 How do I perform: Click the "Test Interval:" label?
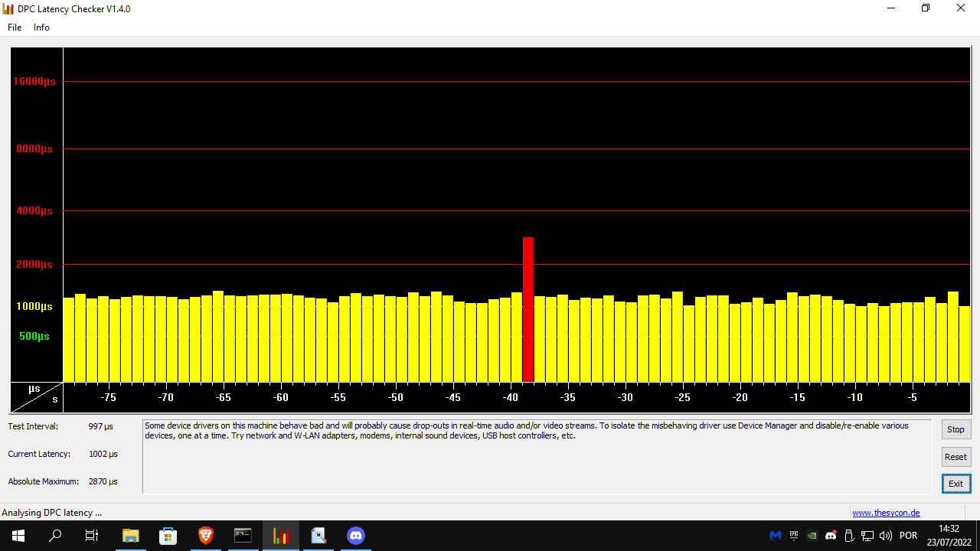[33, 426]
